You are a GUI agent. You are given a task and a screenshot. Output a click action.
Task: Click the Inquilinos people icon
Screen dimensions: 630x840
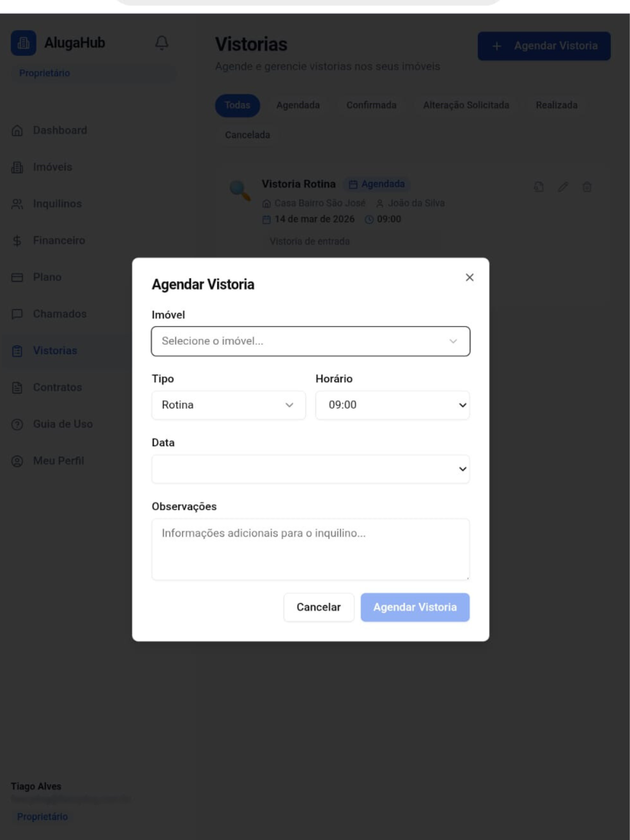click(17, 204)
